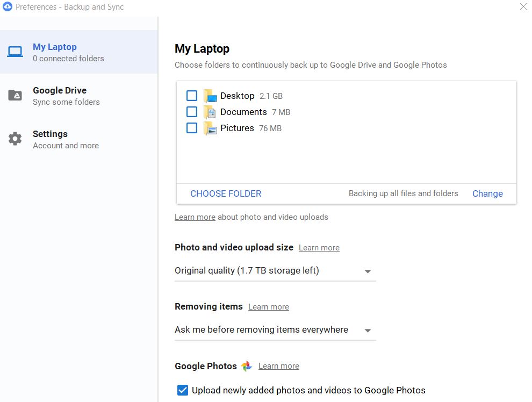Click the Google Photos pinwheel icon
Image resolution: width=532 pixels, height=402 pixels.
(247, 367)
